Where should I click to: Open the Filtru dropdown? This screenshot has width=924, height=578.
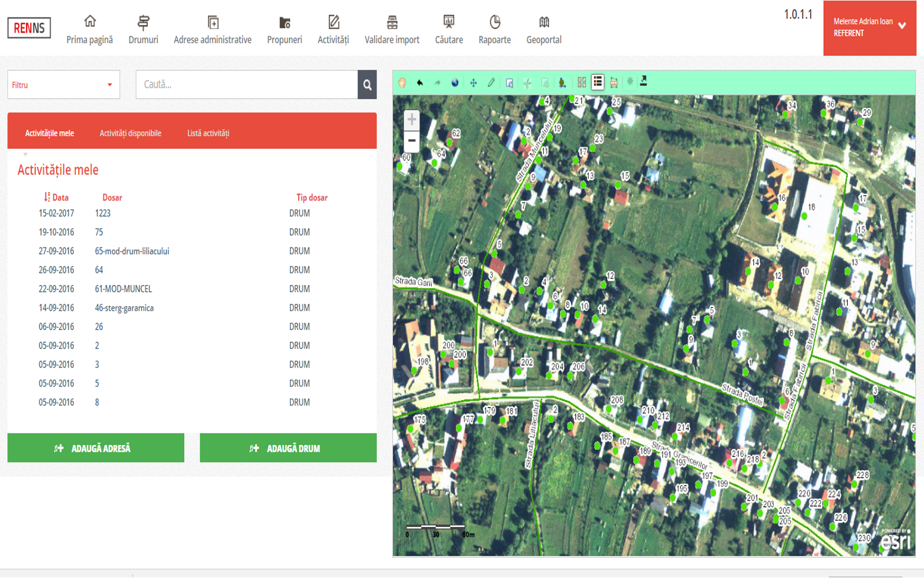(63, 85)
